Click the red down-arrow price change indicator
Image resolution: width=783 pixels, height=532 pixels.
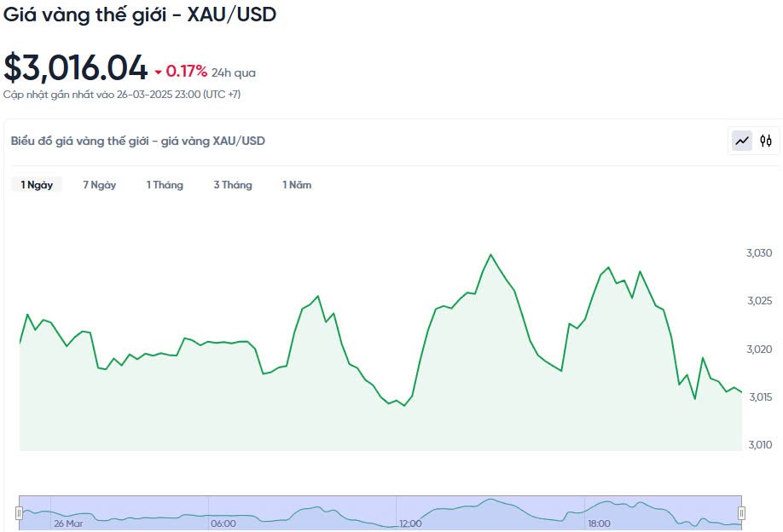(x=158, y=72)
